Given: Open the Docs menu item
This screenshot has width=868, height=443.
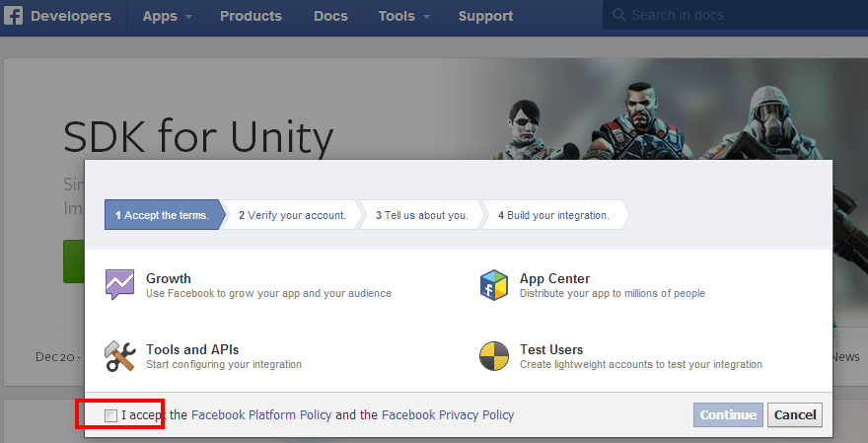Looking at the screenshot, I should pyautogui.click(x=330, y=16).
